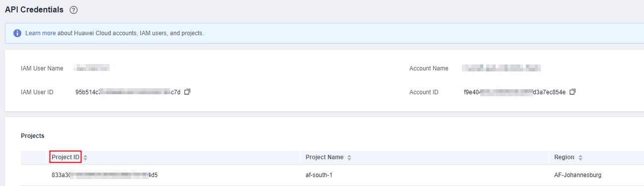
Task: Click the Projects section heading
Action: [x=33, y=135]
